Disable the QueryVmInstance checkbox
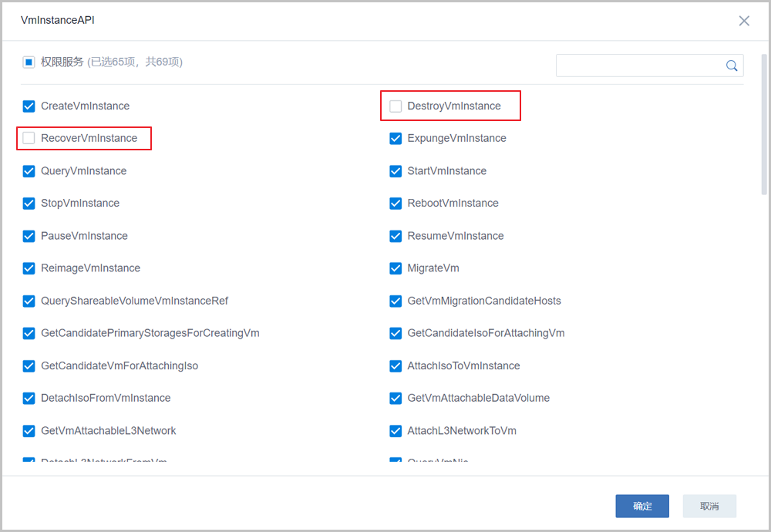The image size is (771, 532). tap(29, 171)
